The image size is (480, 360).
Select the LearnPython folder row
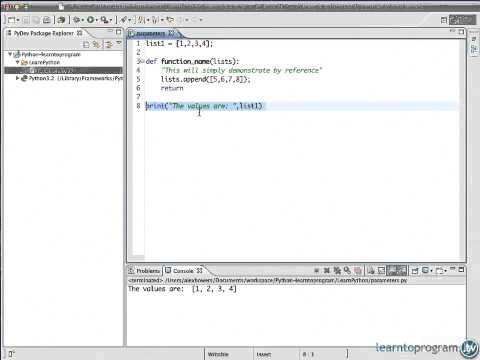click(x=40, y=62)
